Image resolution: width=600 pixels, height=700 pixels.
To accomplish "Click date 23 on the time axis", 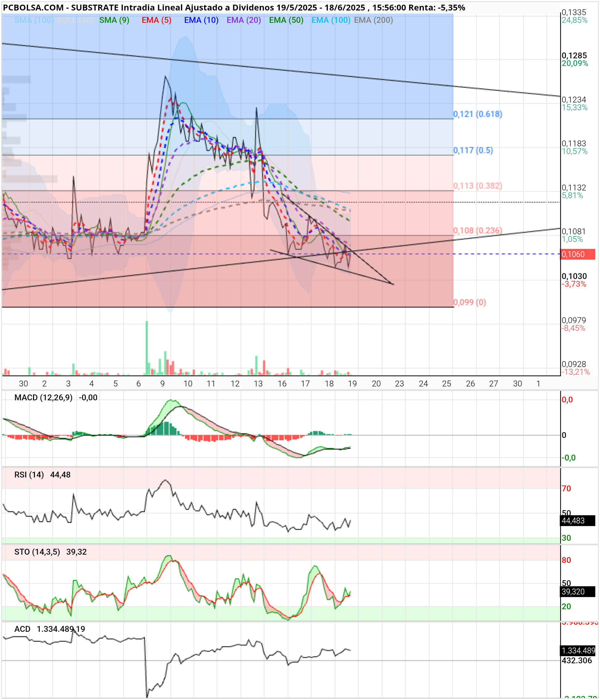I will click(400, 384).
